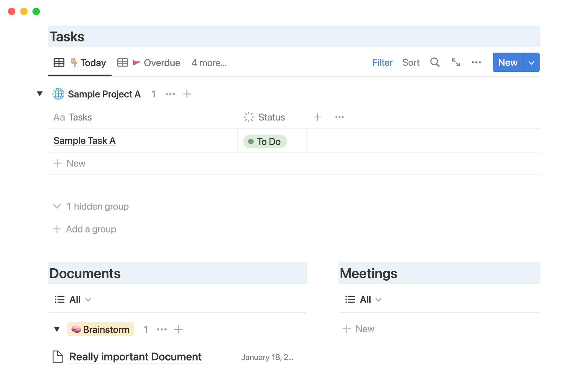Screen dimensions: 588x368
Task: Click the Filter button
Action: [382, 63]
